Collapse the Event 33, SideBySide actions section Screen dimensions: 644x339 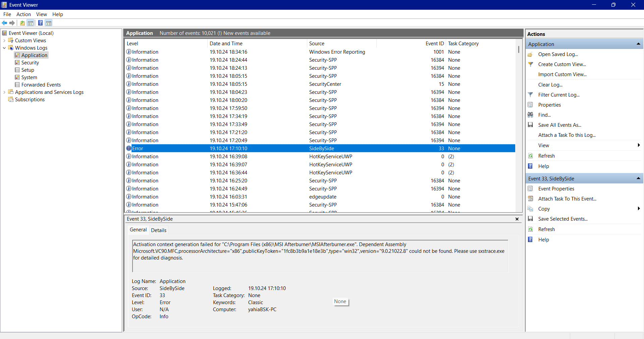coord(638,179)
